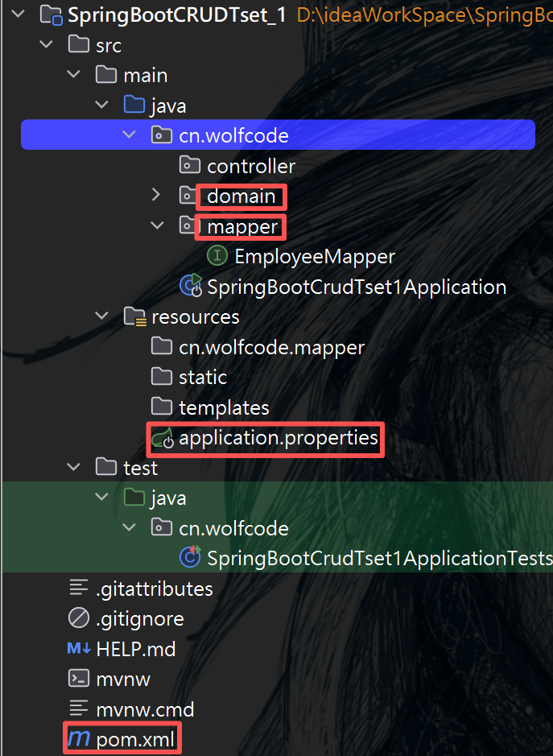
Task: Click the Markdown icon beside HELP.md
Action: pyautogui.click(x=78, y=648)
